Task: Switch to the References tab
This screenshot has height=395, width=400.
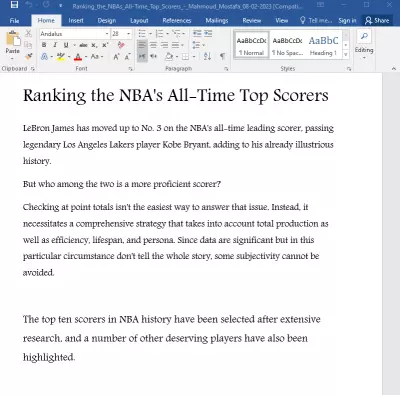Action: (x=177, y=21)
